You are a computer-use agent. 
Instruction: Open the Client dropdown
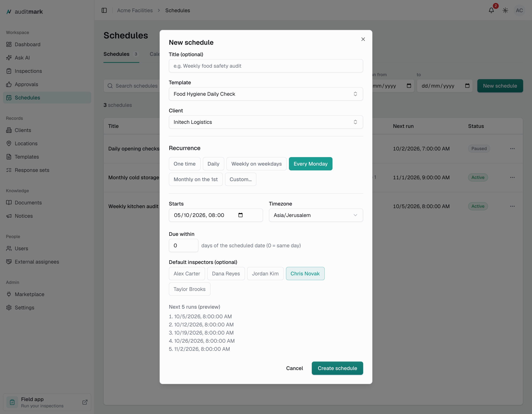(266, 122)
